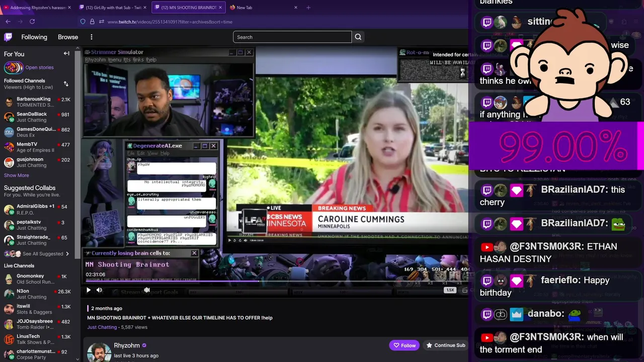Open N3on live channel
The height and width of the screenshot is (362, 644).
click(x=38, y=294)
